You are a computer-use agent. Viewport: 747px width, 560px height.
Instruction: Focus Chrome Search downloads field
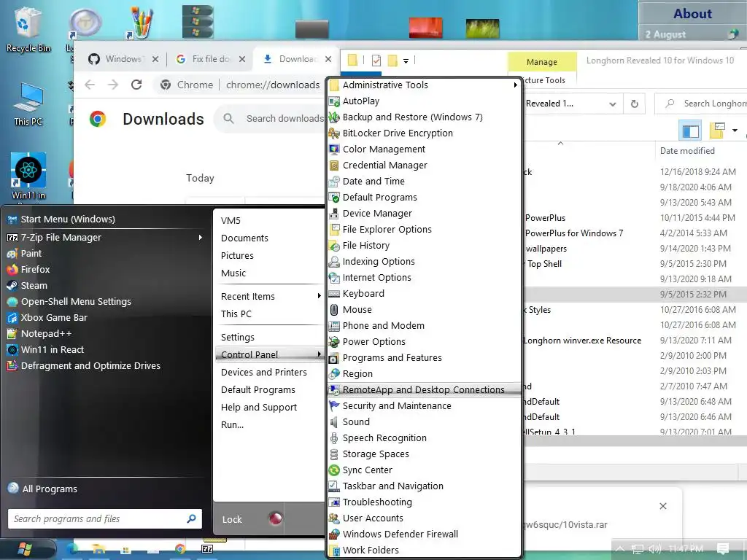tap(285, 119)
